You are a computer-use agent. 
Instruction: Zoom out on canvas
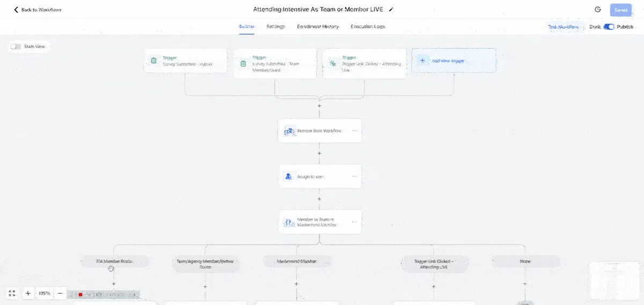click(x=60, y=293)
